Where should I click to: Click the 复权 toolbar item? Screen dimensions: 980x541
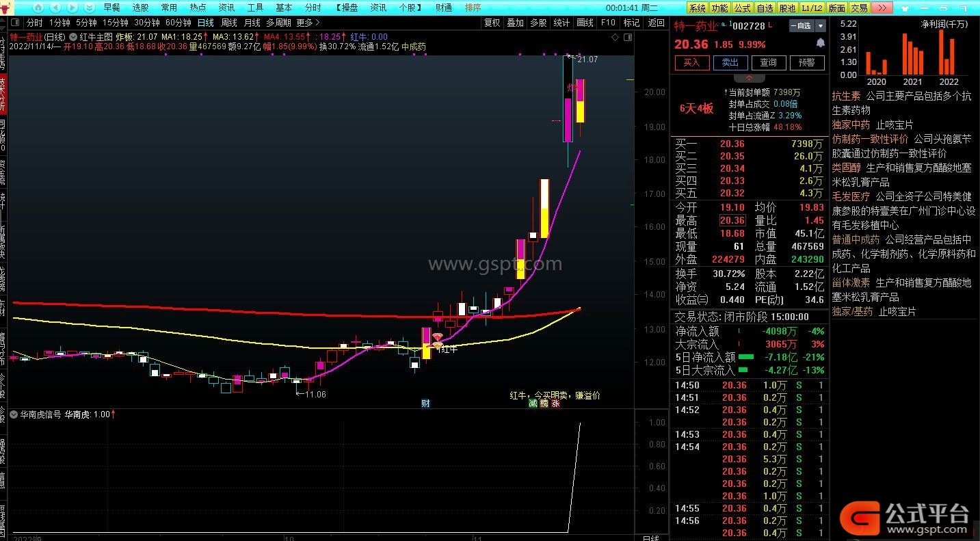(492, 23)
